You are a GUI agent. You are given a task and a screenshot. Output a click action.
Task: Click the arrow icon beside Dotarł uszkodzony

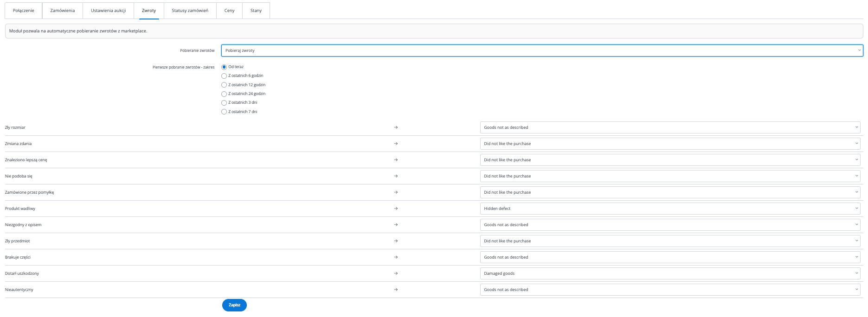point(396,273)
